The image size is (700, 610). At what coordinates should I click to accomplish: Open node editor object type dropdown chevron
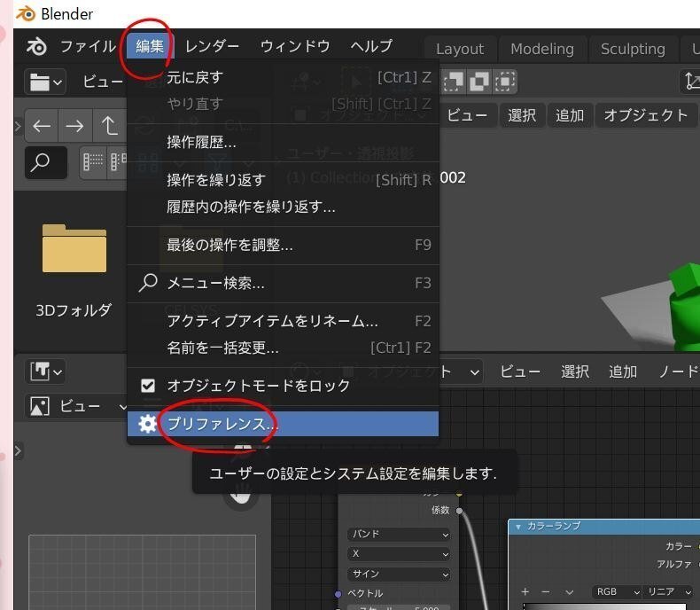475,372
